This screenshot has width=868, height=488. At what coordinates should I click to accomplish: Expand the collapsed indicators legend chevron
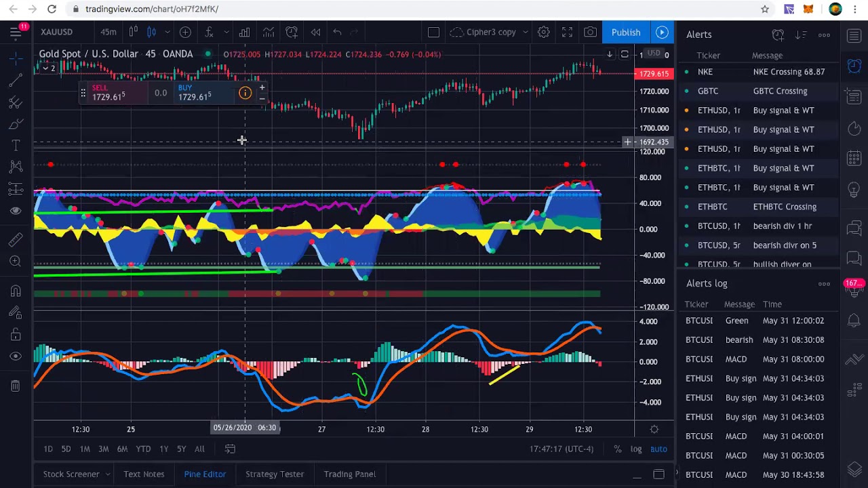(x=49, y=68)
